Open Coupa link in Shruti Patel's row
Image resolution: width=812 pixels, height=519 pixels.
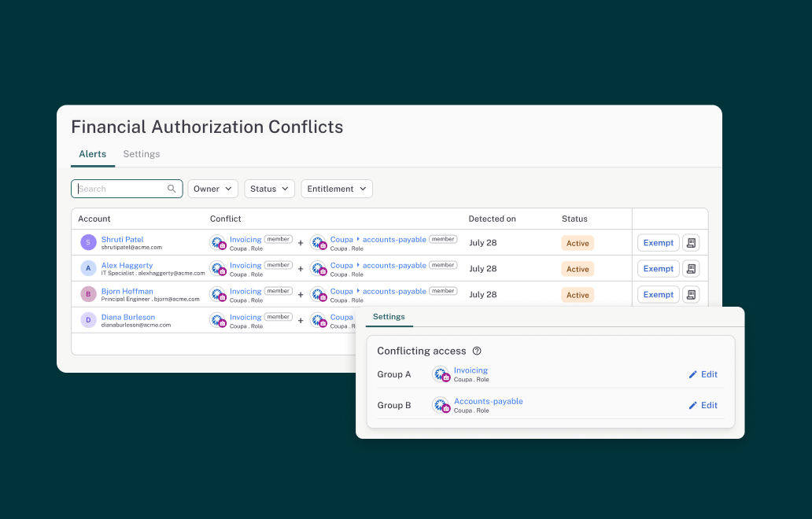click(341, 240)
